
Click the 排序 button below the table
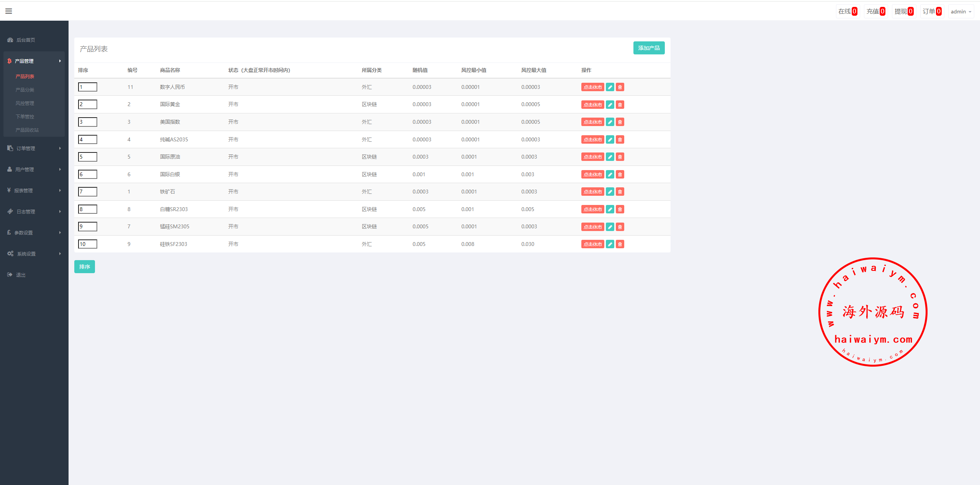[x=84, y=267]
